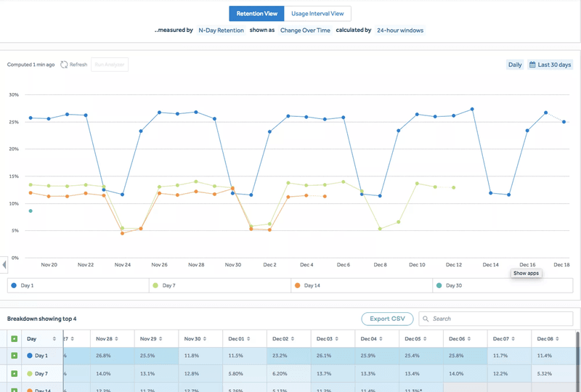
Task: Click the orange Day 14 legend swatch
Action: [x=298, y=285]
